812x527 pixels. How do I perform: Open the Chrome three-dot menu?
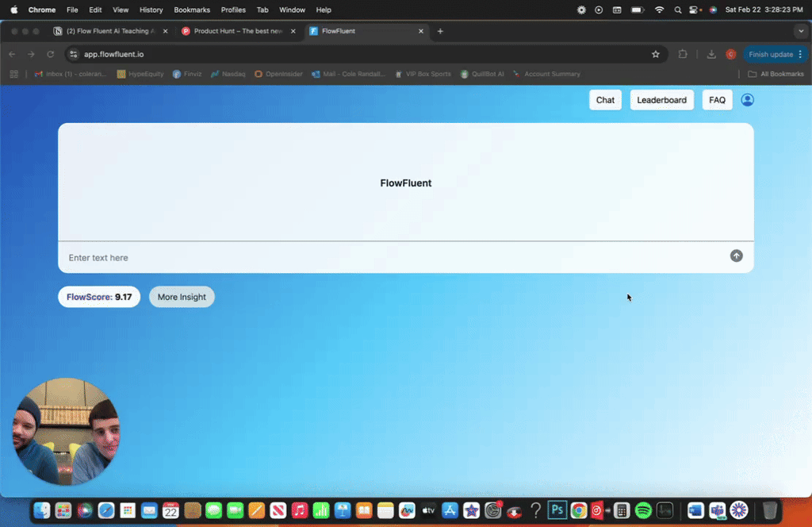(x=800, y=55)
